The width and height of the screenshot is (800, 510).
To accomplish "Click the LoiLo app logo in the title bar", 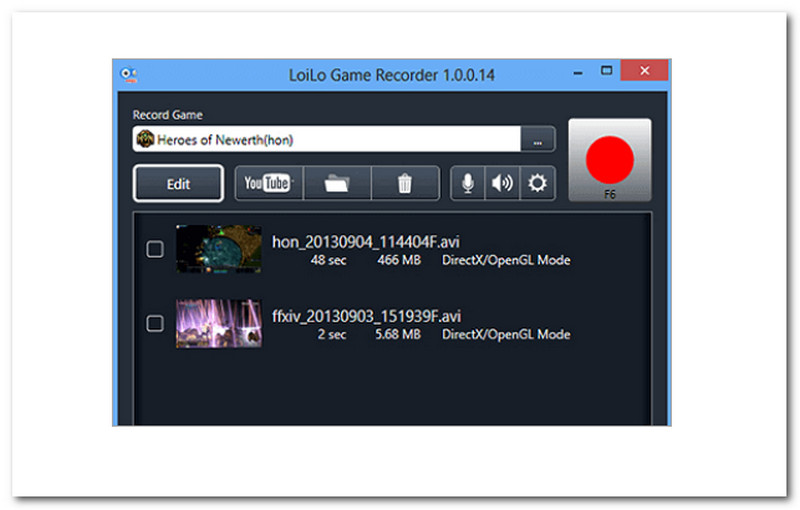I will click(x=129, y=74).
